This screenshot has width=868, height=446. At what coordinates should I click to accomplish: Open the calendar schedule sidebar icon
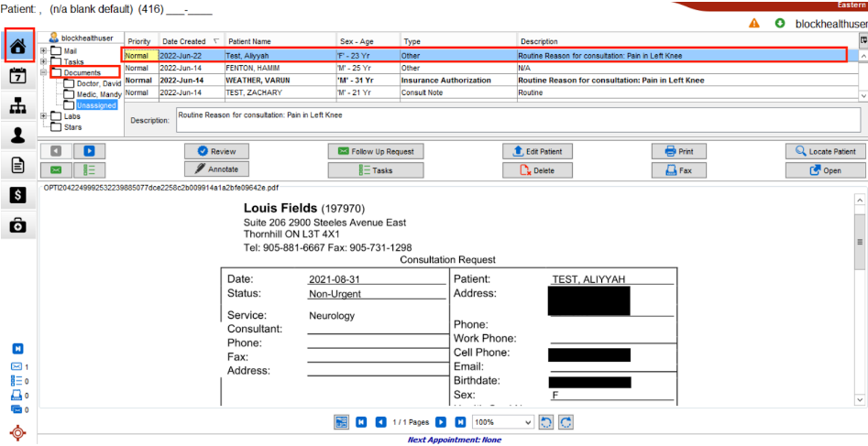(x=18, y=75)
